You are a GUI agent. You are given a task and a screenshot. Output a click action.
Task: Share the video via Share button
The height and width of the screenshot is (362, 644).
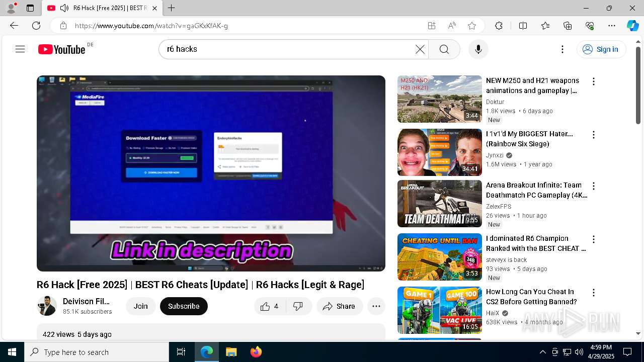point(340,306)
